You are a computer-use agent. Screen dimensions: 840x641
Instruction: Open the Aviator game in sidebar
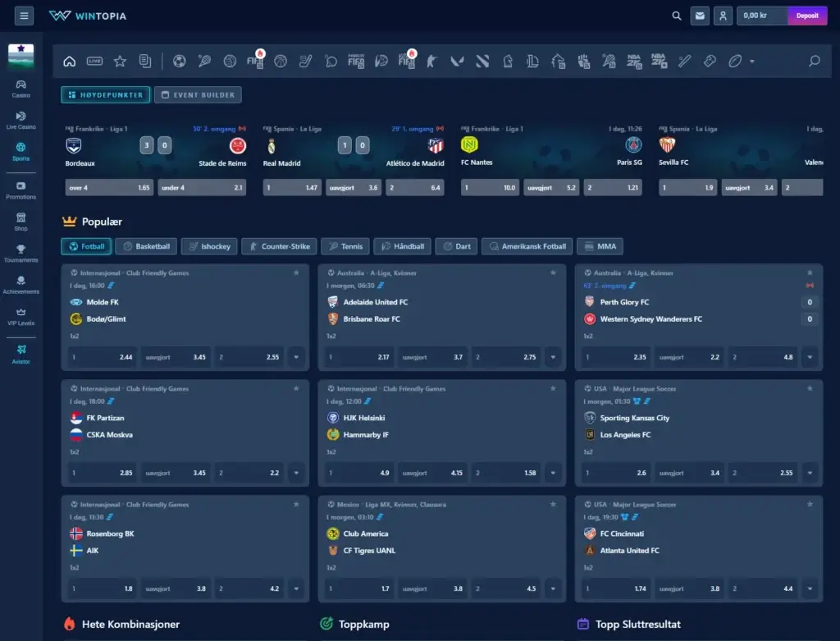(x=21, y=355)
